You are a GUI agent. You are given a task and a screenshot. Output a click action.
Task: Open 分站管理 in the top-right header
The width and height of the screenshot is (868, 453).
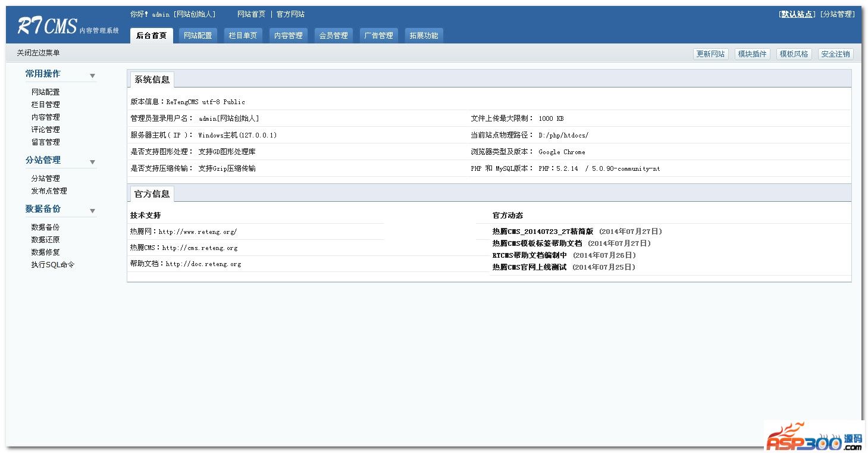838,14
